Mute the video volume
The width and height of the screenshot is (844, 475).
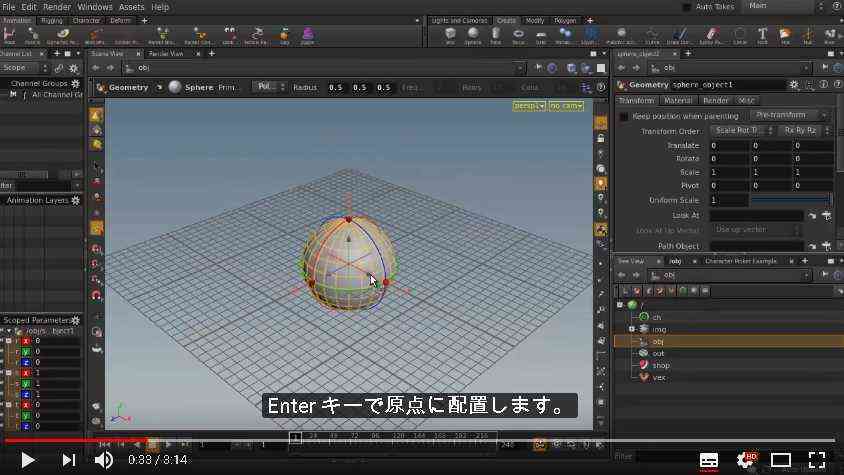pos(103,460)
